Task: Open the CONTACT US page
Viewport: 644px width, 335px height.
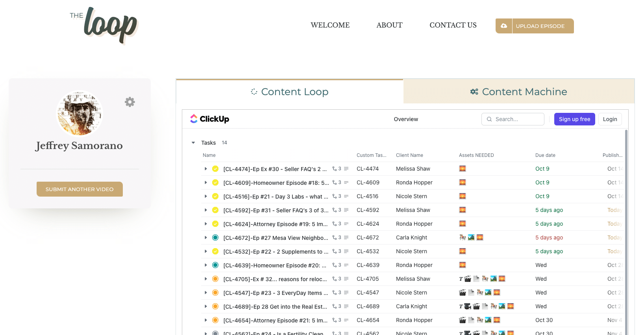Action: coord(453,25)
